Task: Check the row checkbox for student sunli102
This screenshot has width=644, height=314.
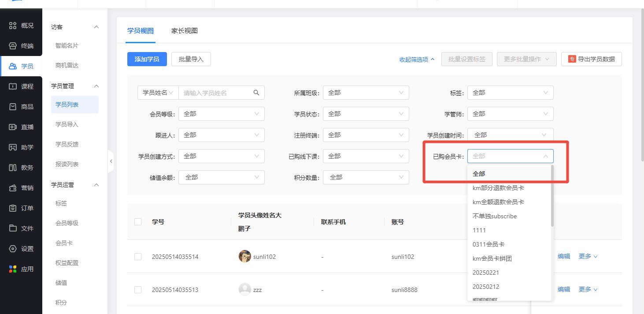Action: (x=138, y=257)
